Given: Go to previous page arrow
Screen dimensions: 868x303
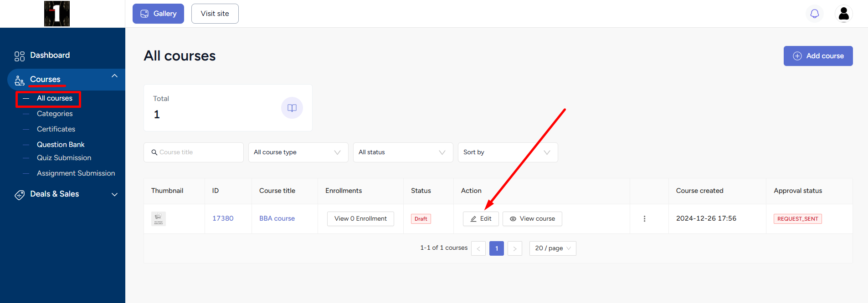Looking at the screenshot, I should click(x=478, y=248).
